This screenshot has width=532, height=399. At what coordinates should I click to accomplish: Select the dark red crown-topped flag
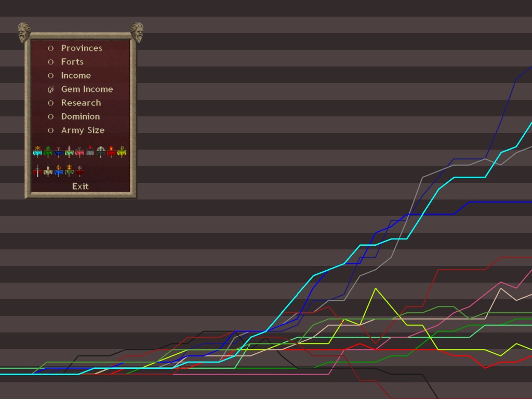click(x=79, y=170)
